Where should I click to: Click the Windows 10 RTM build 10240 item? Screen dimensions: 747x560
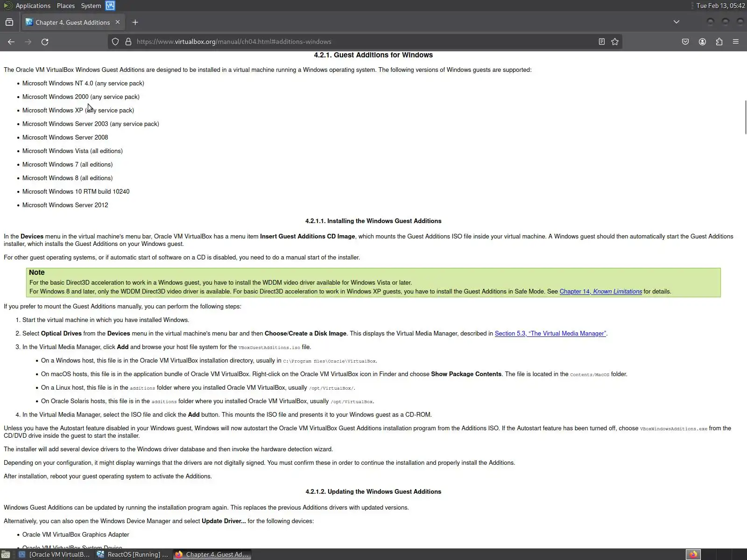(x=76, y=192)
